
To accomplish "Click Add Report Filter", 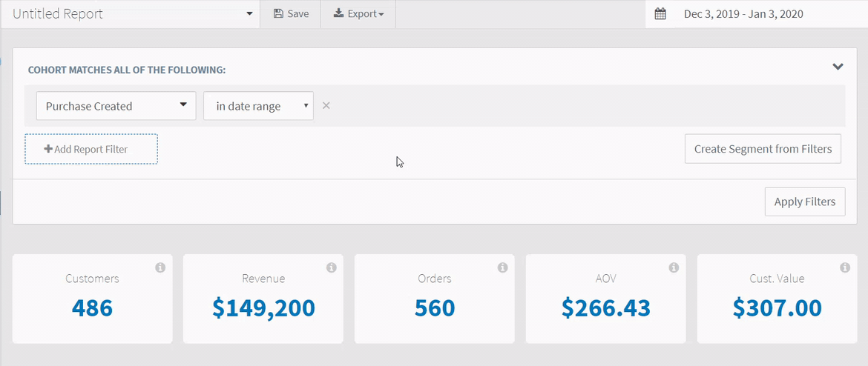I will [x=91, y=149].
